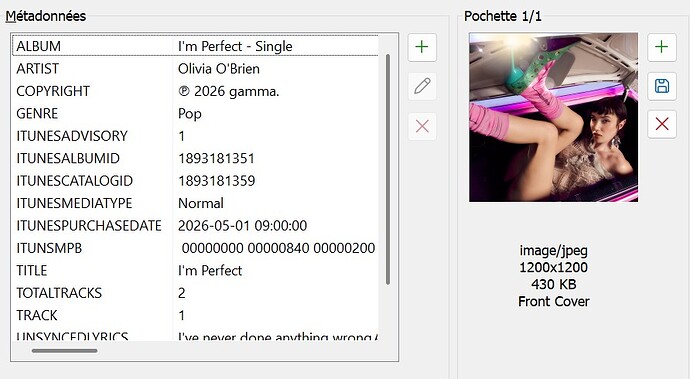The width and height of the screenshot is (690, 379).
Task: Click the 430 KB size text
Action: coord(554,284)
